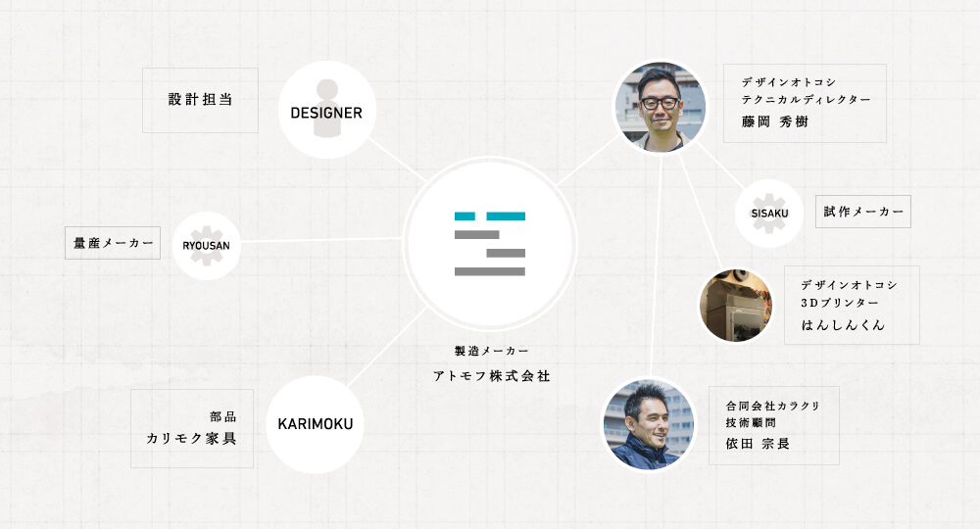Open photo of 依田 宗長
The width and height of the screenshot is (980, 529).
pyautogui.click(x=649, y=424)
